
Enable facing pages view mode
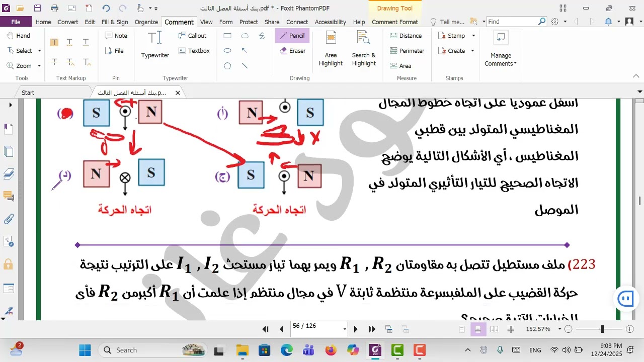(x=494, y=329)
